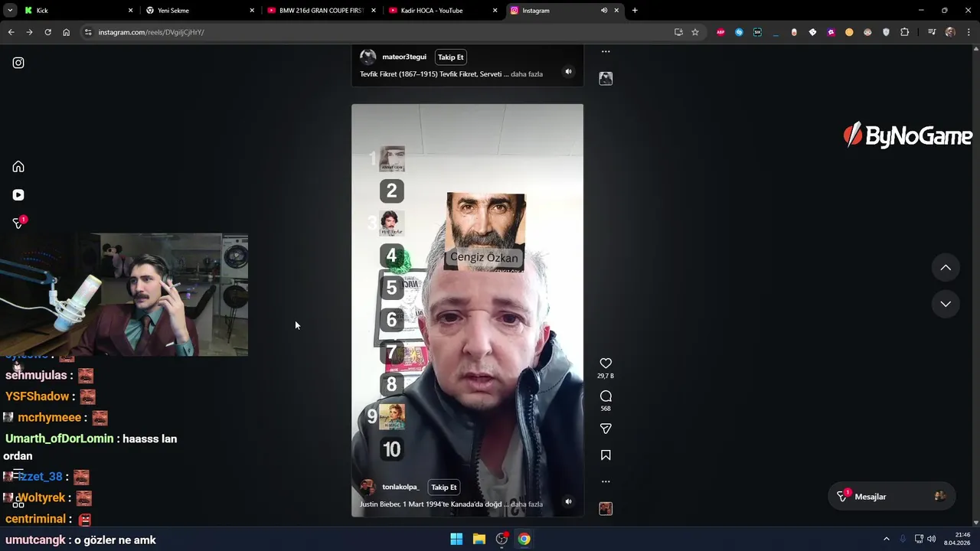Click number 10 in the reel ranking

[x=392, y=449]
